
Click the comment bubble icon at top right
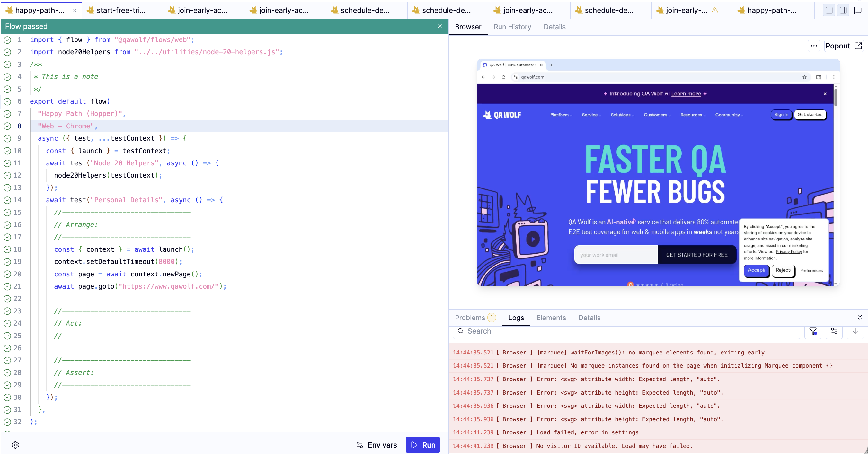858,11
